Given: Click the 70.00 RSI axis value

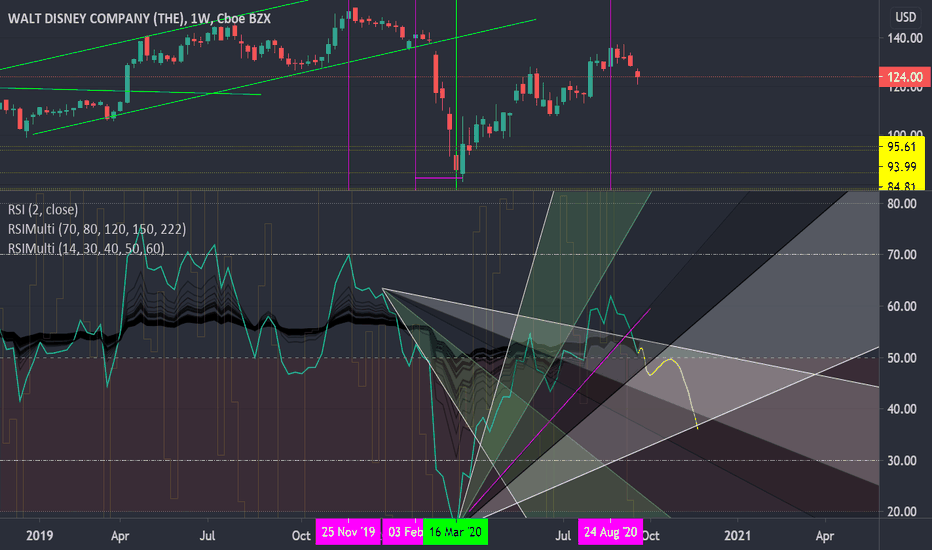Looking at the screenshot, I should click(x=901, y=254).
